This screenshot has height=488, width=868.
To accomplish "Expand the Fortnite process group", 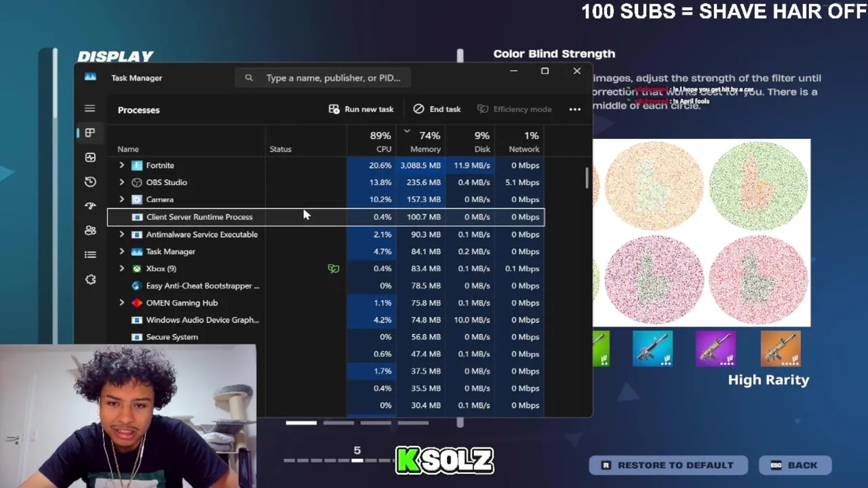I will tap(121, 165).
